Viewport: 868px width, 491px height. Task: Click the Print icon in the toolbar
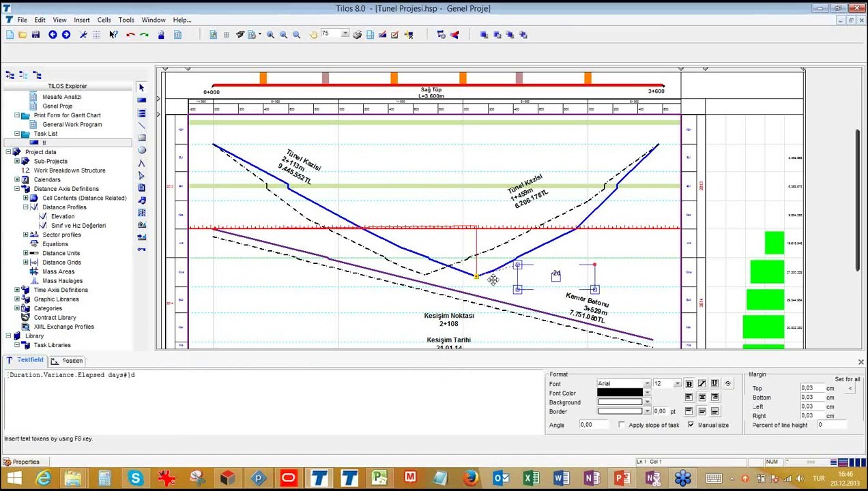357,35
